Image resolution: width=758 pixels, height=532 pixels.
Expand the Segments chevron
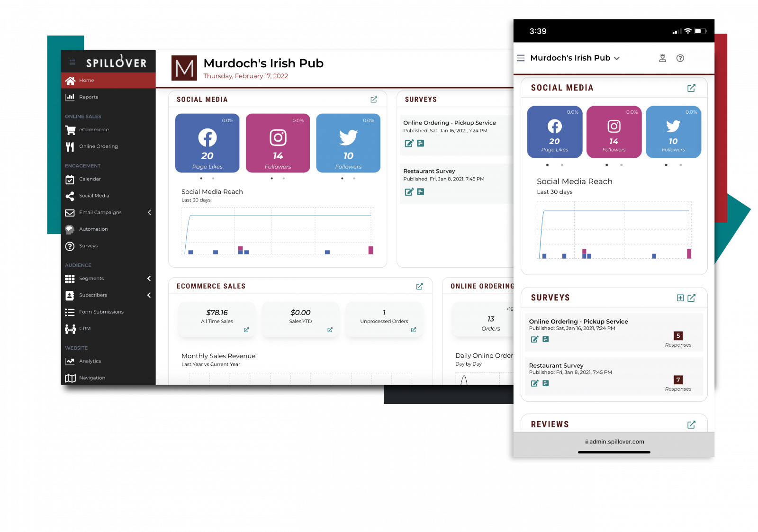[x=149, y=279]
